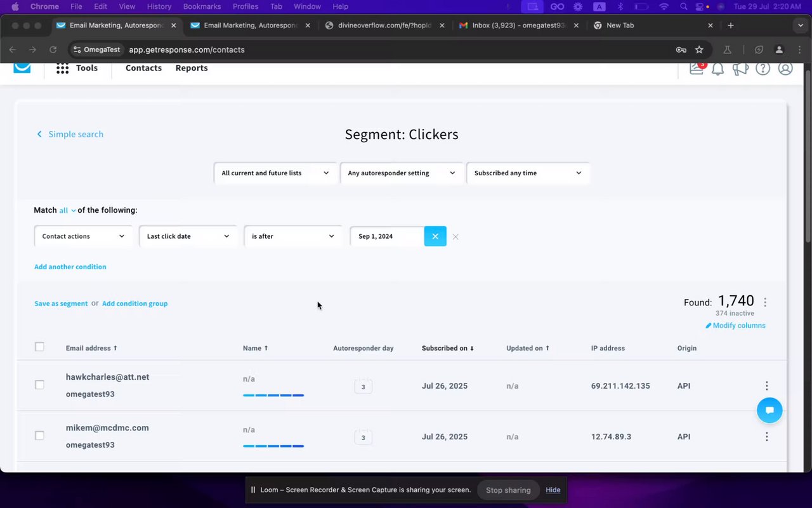Close the Gmail Inbox tab
Screen dimensions: 812x508
[576, 25]
